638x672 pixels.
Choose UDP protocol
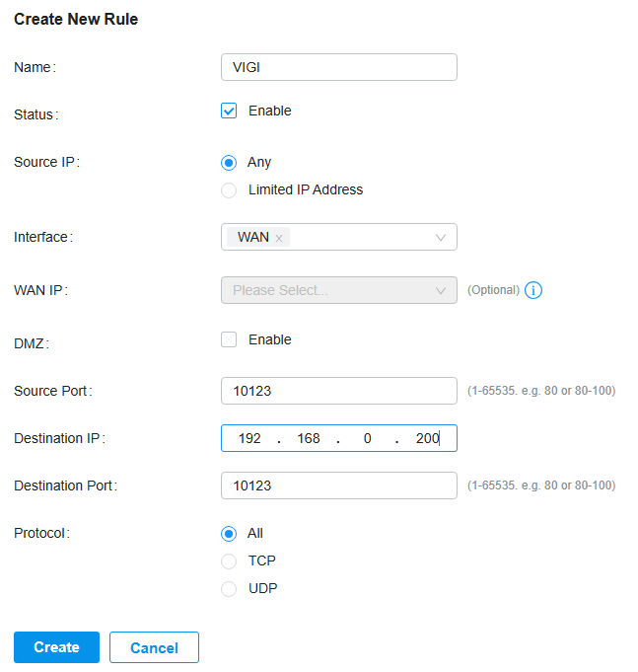coord(229,589)
